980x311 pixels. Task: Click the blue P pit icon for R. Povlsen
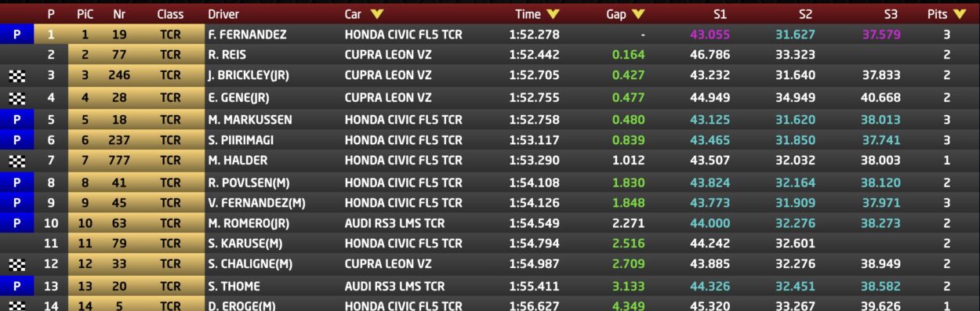pyautogui.click(x=16, y=183)
